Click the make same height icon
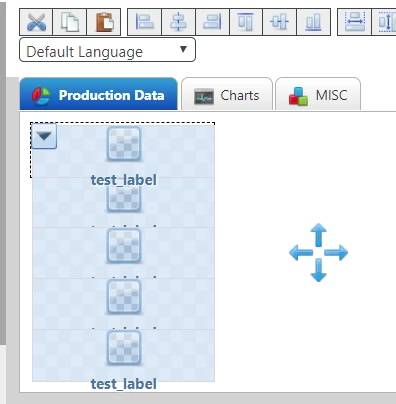This screenshot has height=404, width=396. (x=384, y=22)
